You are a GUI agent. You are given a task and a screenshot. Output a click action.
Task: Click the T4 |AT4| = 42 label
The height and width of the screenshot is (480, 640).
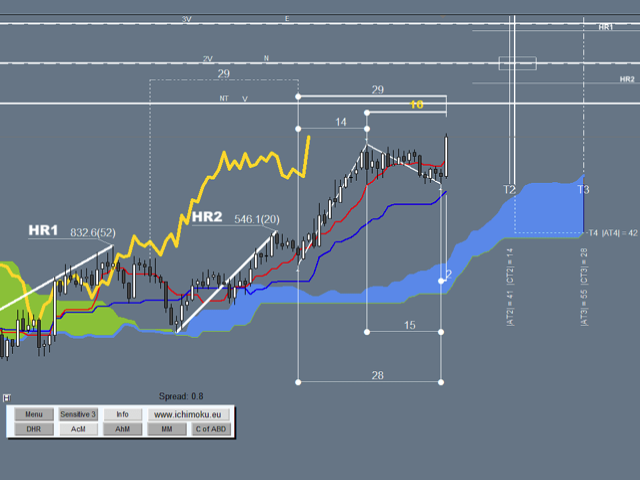[x=613, y=233]
